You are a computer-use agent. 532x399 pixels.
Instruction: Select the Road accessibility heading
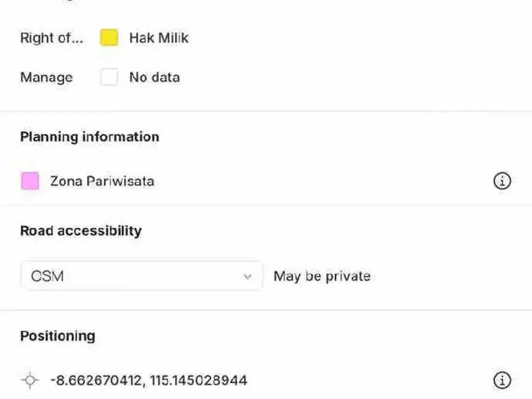pos(81,231)
